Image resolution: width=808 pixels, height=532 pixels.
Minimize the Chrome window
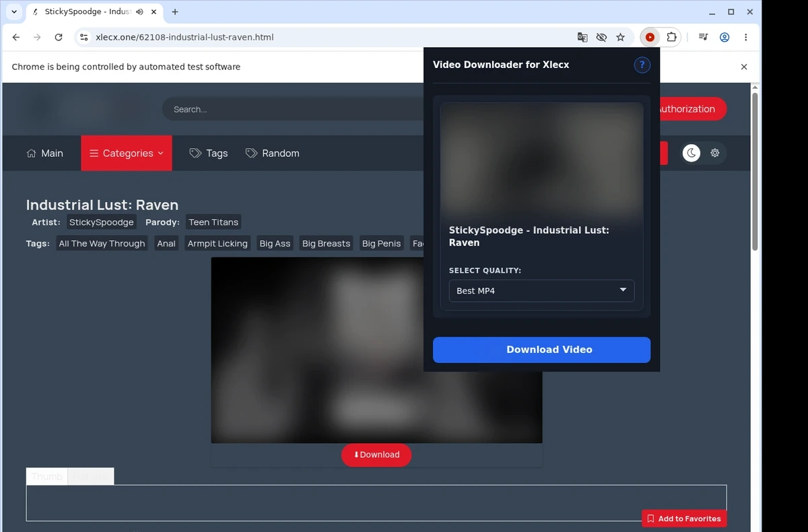coord(712,12)
